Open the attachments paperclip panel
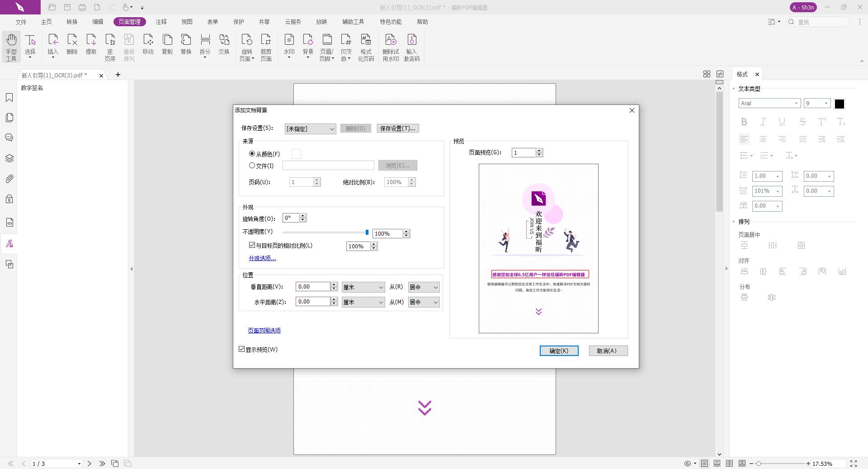This screenshot has height=469, width=868. click(x=9, y=179)
